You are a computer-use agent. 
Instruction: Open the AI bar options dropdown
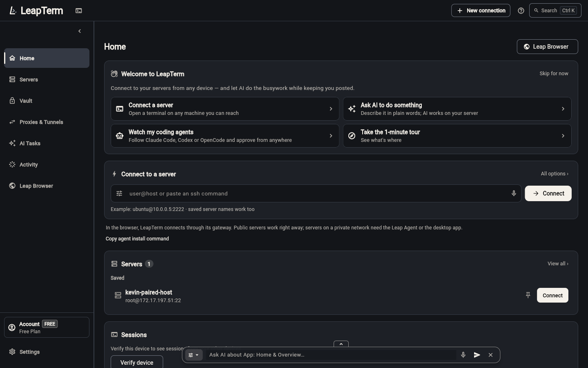click(x=194, y=355)
